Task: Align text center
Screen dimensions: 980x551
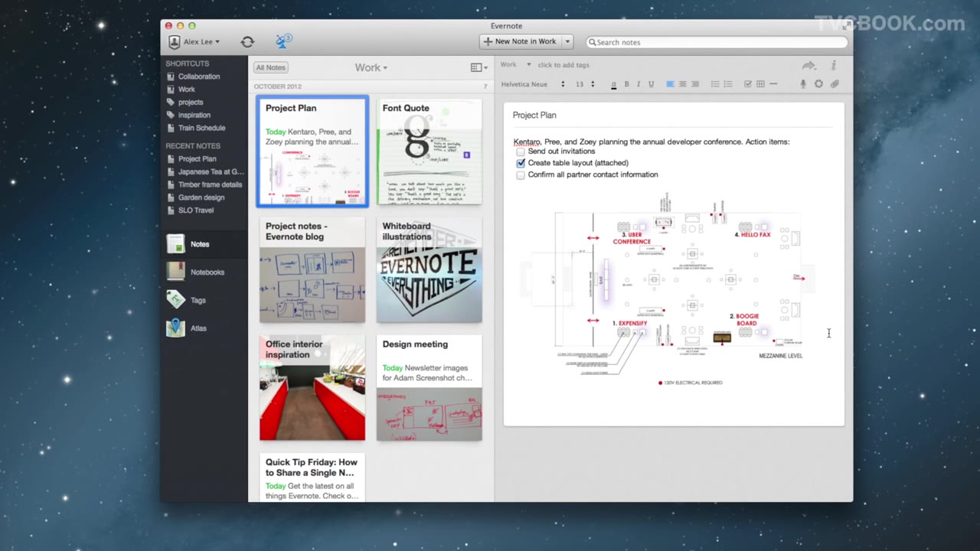Action: coord(683,84)
